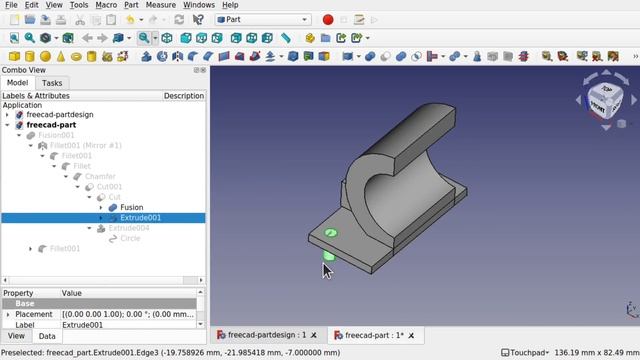The image size is (640, 360).
Task: Switch to freecad-partdesign : 1 document tab
Action: pyautogui.click(x=267, y=335)
